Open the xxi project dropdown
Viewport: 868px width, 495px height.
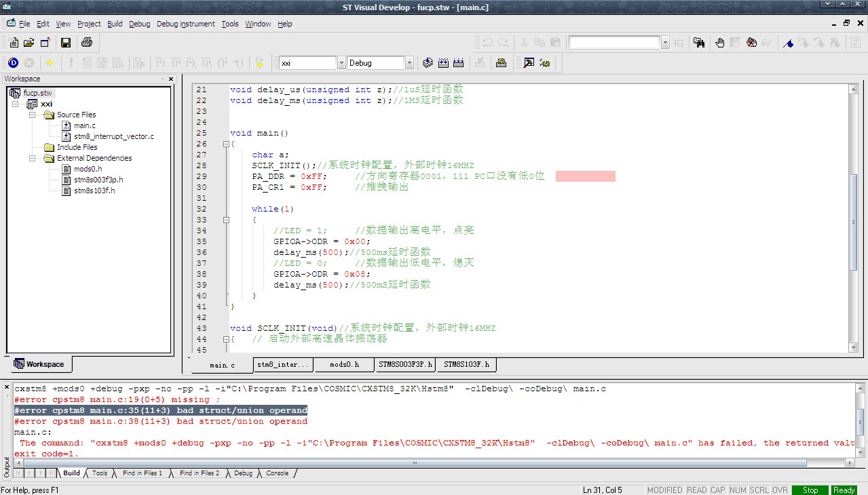[x=341, y=63]
